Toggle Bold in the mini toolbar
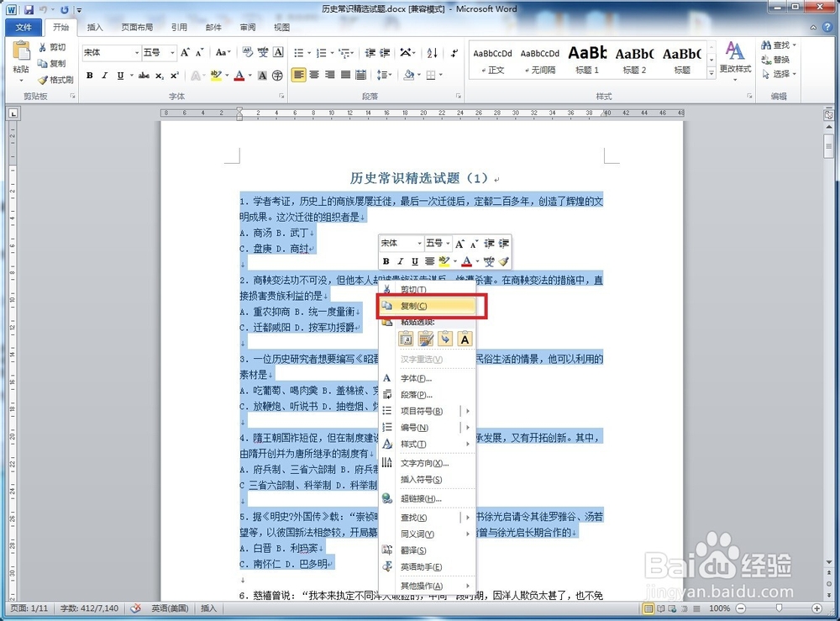 pyautogui.click(x=386, y=261)
